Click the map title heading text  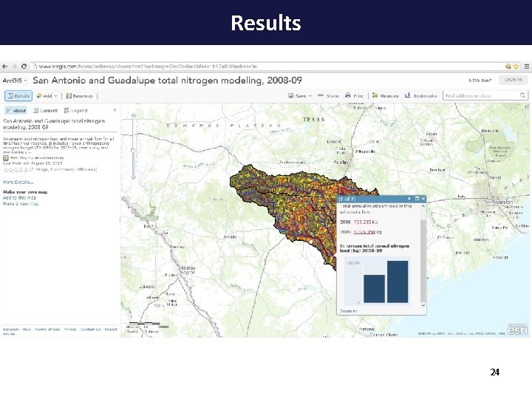click(167, 81)
